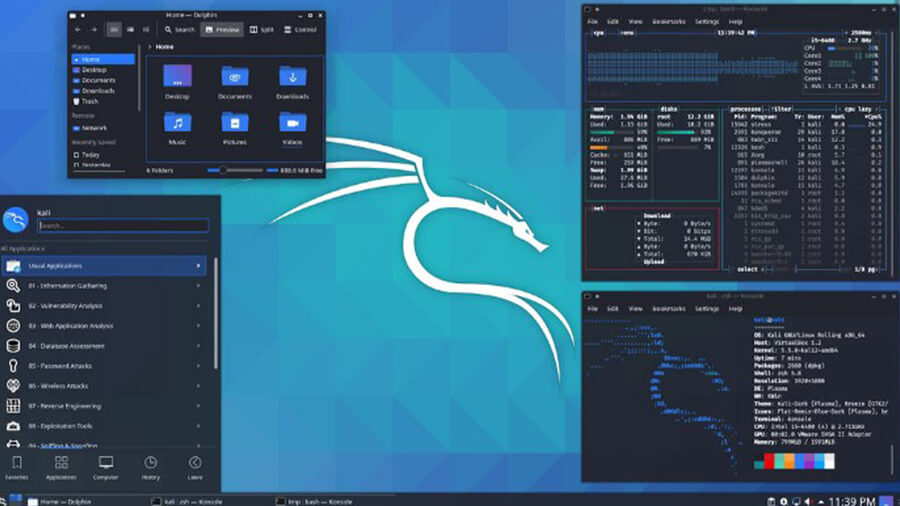Viewport: 900px width, 506px height.
Task: Open Settings menu in top Konsole window
Action: tap(707, 22)
